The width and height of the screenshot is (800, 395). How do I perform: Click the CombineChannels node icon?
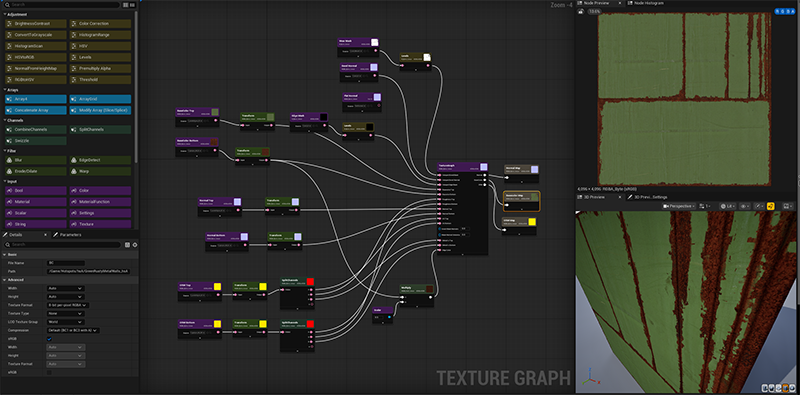coord(10,130)
